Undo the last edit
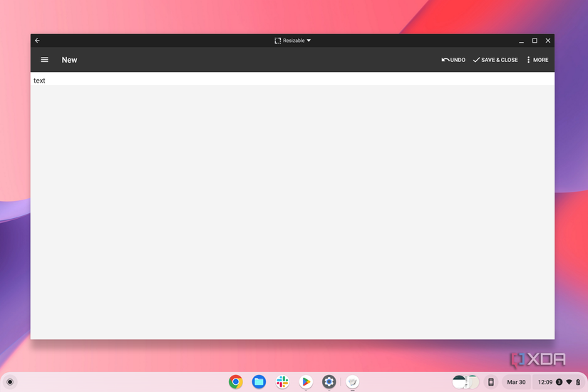The image size is (588, 392). [x=453, y=60]
